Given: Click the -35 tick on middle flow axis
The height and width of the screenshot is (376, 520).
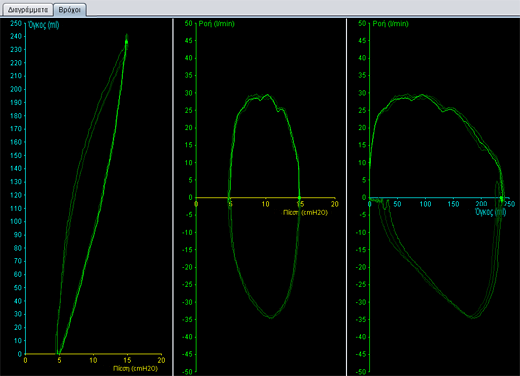Looking at the screenshot, I should 187,319.
